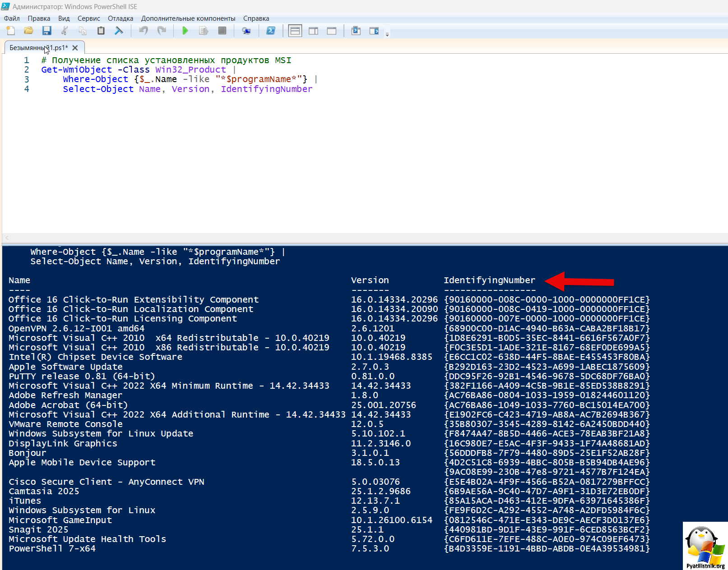Save the script with the floppy disk icon
This screenshot has width=728, height=570.
(x=46, y=31)
